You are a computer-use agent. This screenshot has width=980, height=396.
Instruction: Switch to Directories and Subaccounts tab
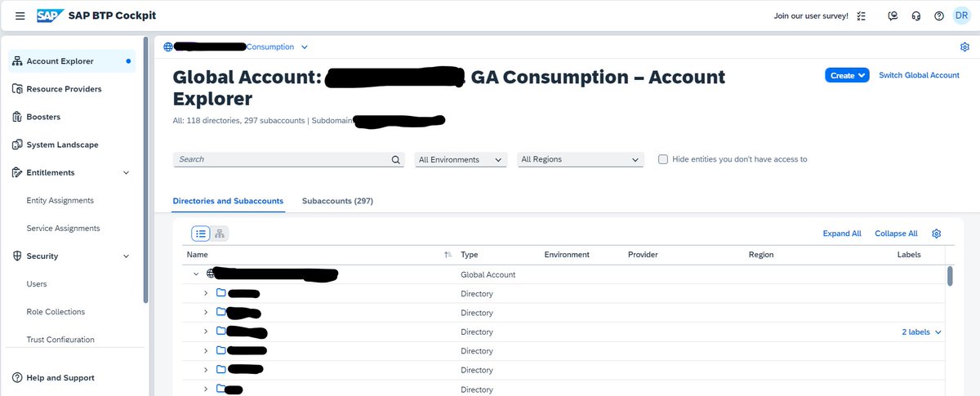pos(228,201)
